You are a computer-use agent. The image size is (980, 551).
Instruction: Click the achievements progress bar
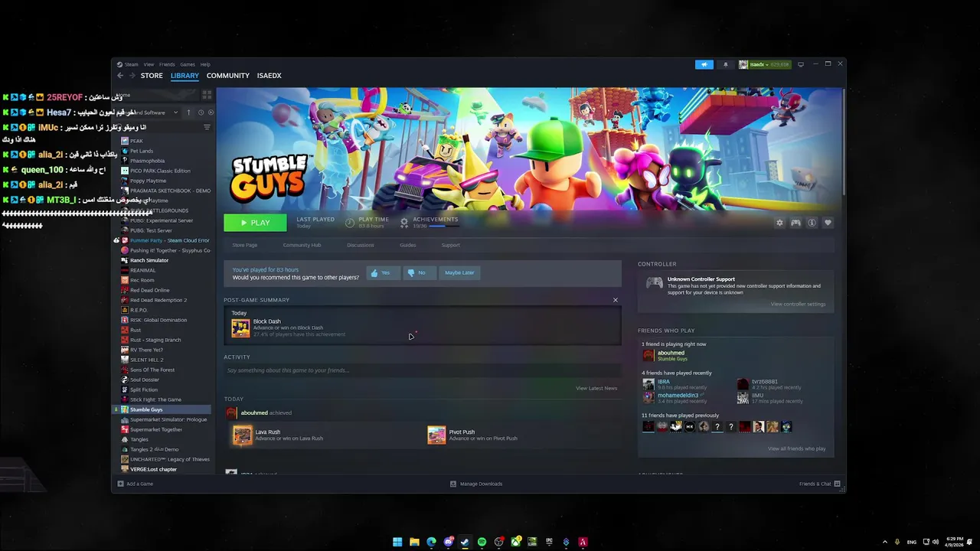coord(443,226)
